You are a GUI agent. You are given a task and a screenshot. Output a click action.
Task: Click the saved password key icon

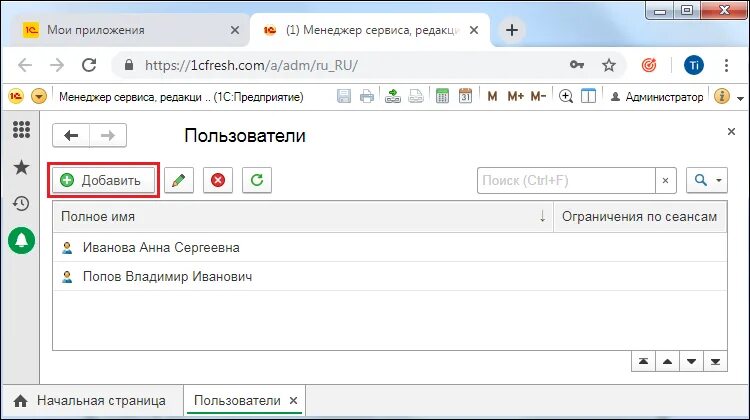[x=577, y=65]
